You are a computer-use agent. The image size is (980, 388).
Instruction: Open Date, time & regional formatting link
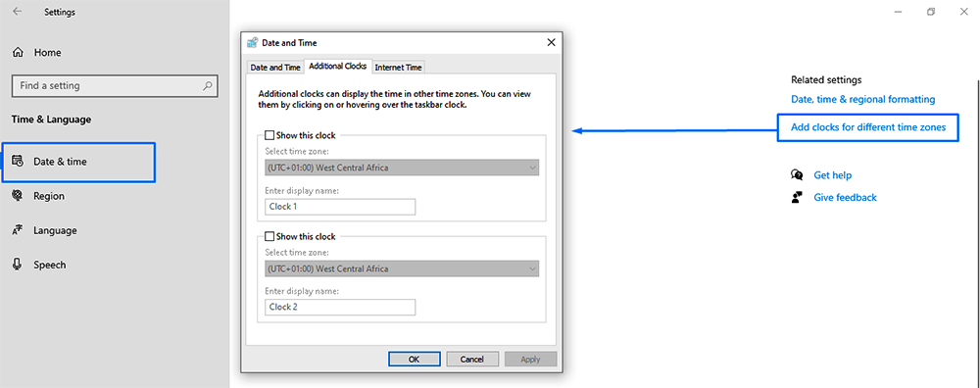[x=863, y=99]
